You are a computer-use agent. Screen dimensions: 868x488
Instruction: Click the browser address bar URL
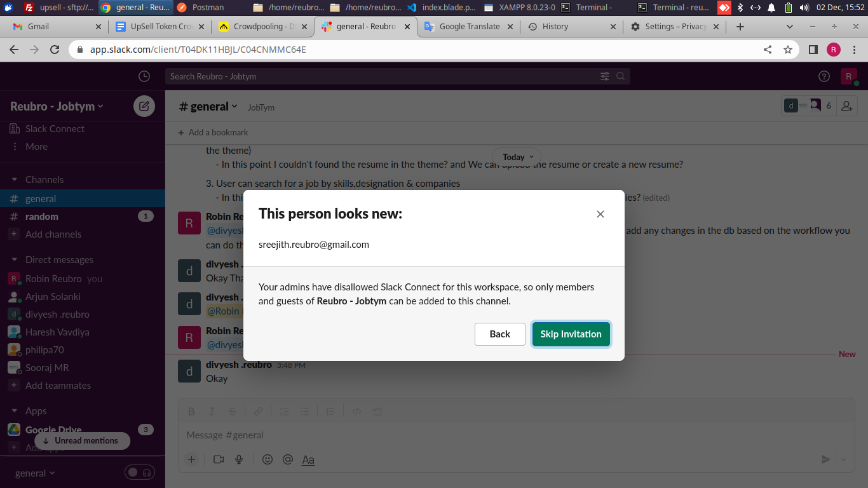tap(198, 50)
